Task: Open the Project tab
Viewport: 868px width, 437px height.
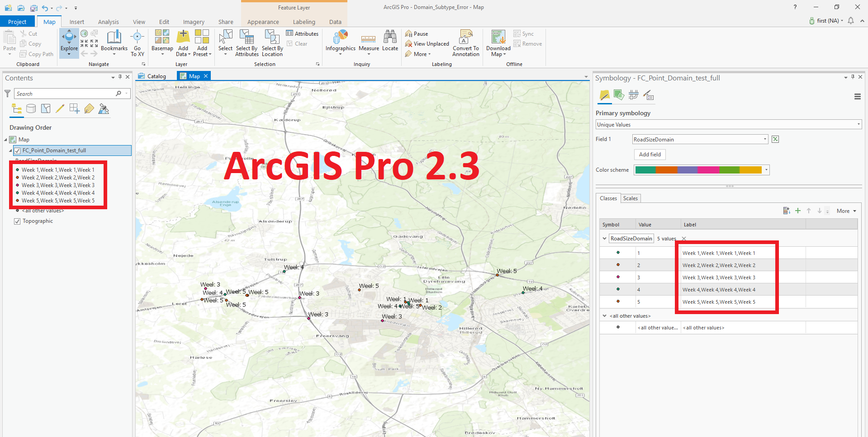Action: pos(17,22)
